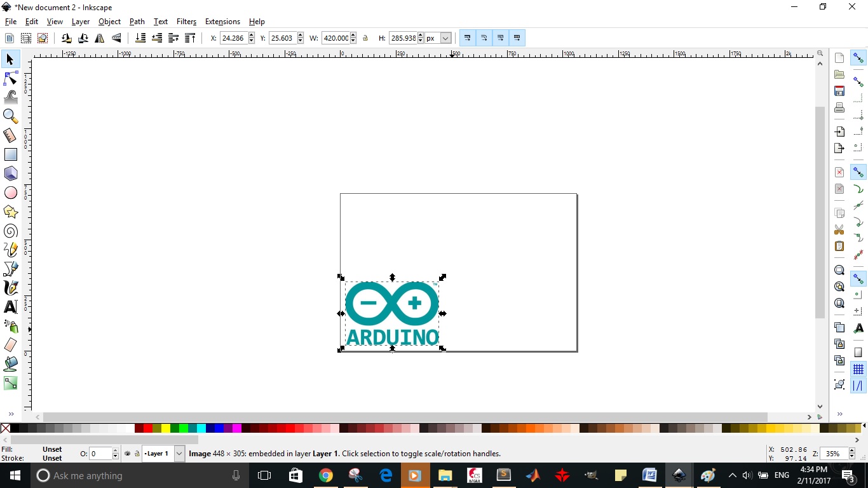Open the View menu
Viewport: 868px width, 488px height.
[x=55, y=22]
